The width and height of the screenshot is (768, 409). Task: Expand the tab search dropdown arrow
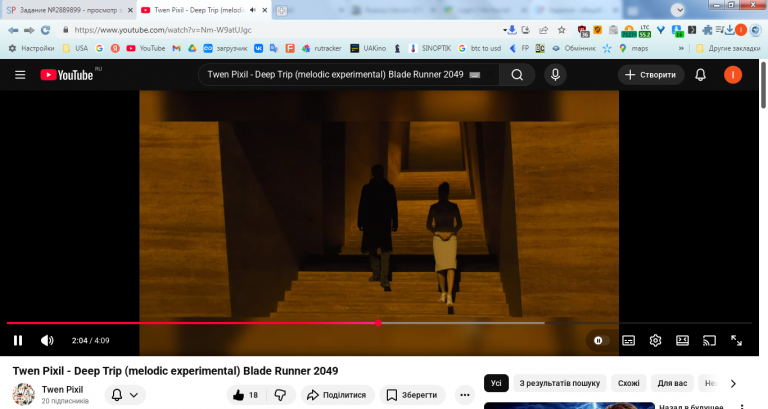[678, 10]
